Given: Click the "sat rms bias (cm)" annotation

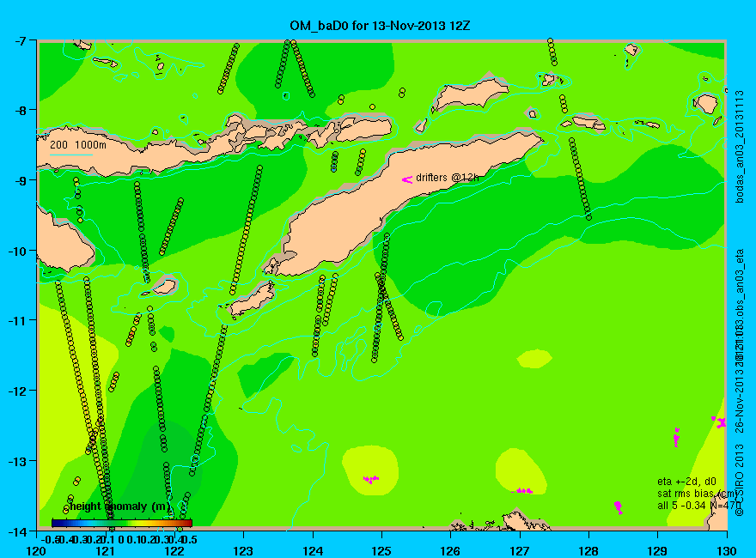Looking at the screenshot, I should click(x=698, y=494).
